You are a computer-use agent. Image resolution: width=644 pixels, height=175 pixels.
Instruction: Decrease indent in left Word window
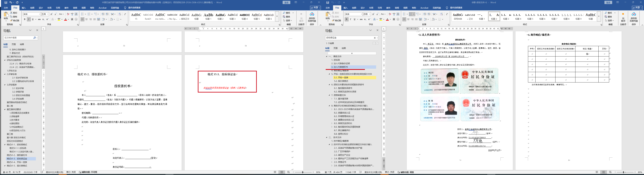[x=103, y=14]
